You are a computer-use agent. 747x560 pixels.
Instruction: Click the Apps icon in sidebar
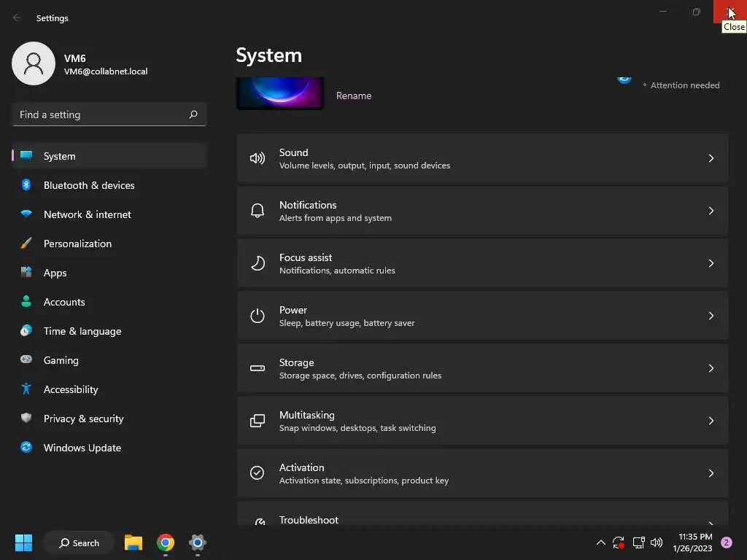[x=26, y=273]
